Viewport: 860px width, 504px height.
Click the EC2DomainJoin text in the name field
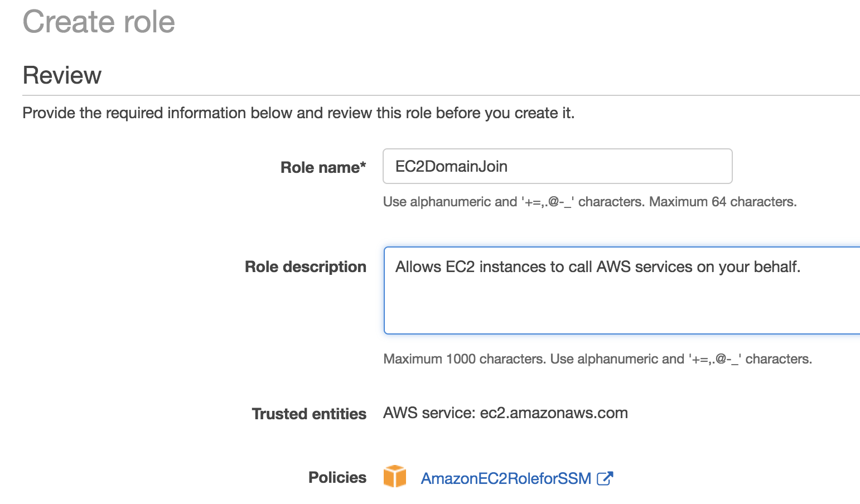[451, 166]
